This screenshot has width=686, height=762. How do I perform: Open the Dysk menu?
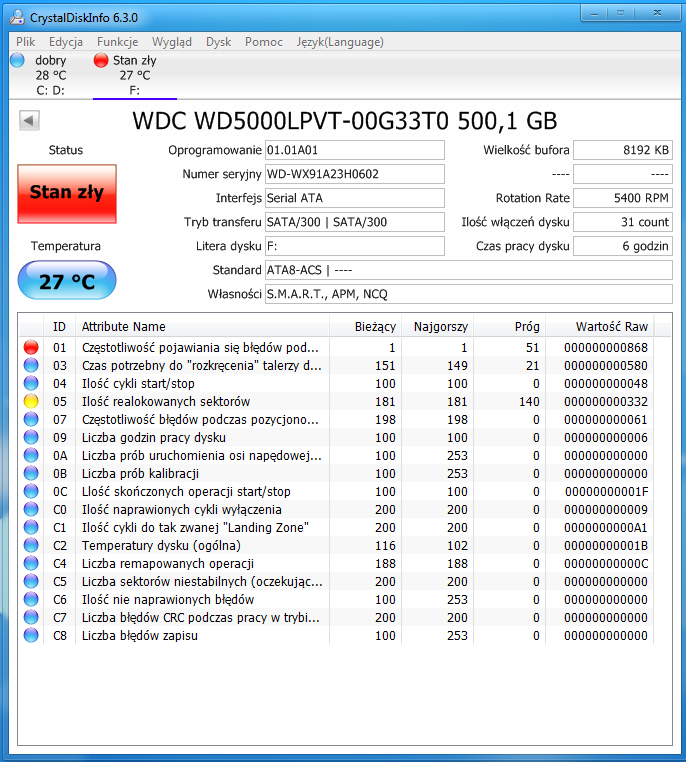(218, 42)
